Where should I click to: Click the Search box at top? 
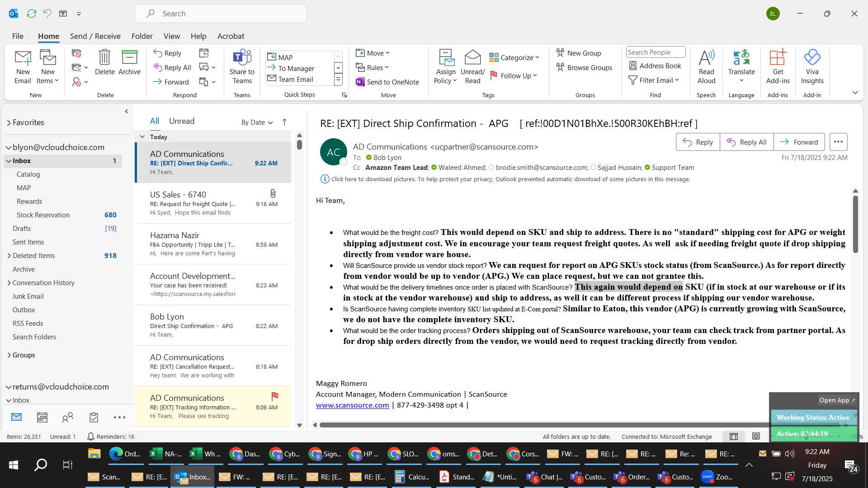click(221, 14)
